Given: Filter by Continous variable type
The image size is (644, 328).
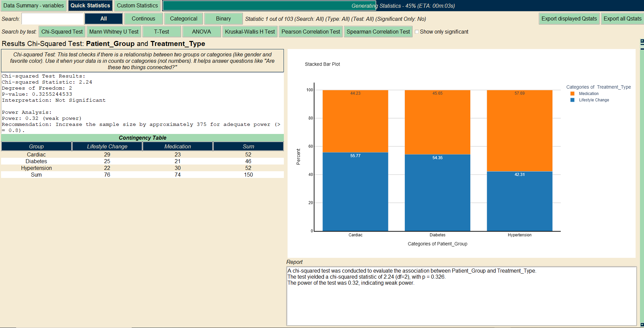Looking at the screenshot, I should [143, 19].
